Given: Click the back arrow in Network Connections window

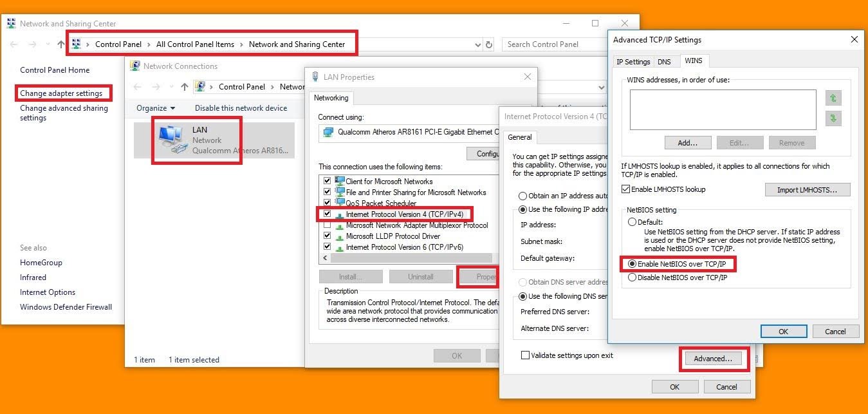Looking at the screenshot, I should pyautogui.click(x=137, y=87).
